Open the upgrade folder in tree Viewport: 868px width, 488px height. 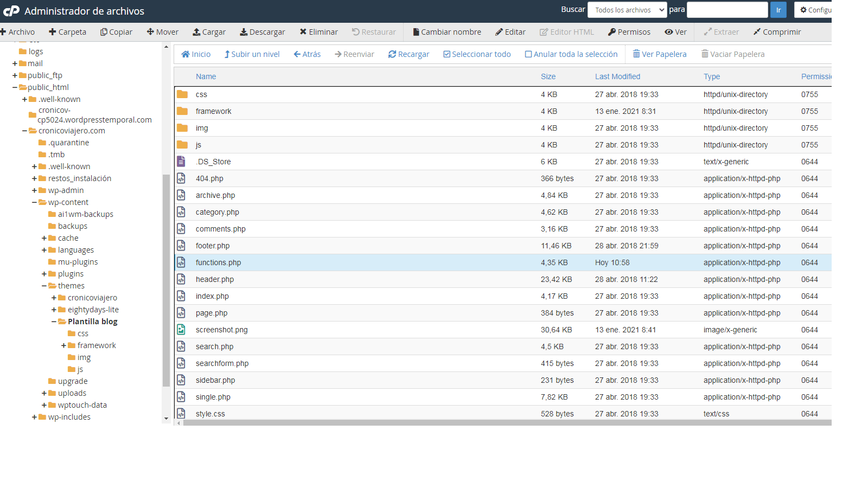coord(68,381)
